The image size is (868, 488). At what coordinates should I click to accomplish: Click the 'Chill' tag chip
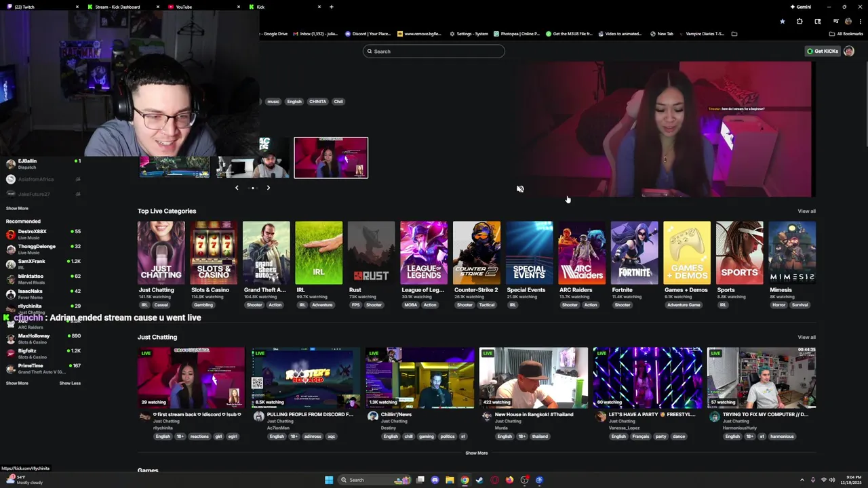pos(338,102)
